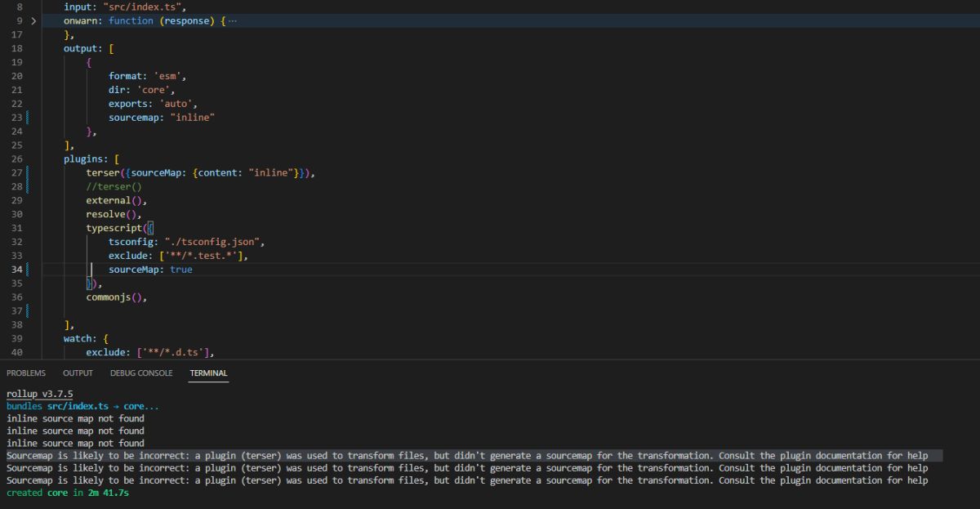Click the commented //terser() line
This screenshot has width=980, height=509.
pyautogui.click(x=114, y=187)
